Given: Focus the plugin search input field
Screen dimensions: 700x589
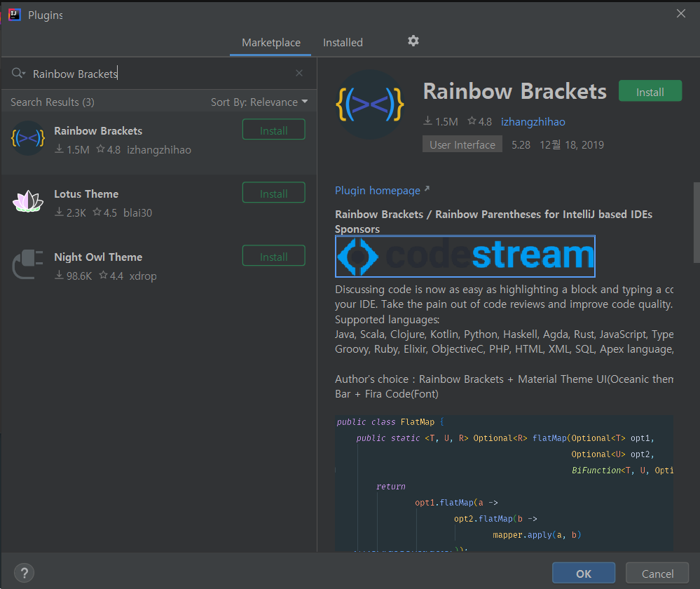Looking at the screenshot, I should (160, 74).
